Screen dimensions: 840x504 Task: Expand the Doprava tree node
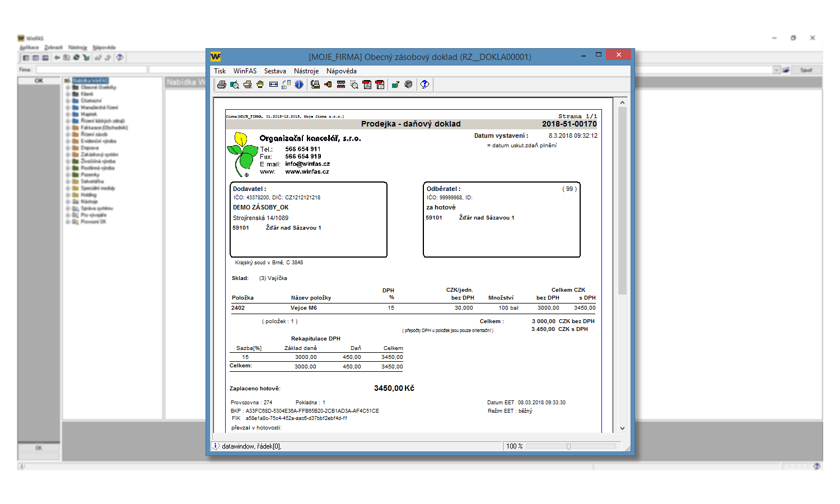click(68, 148)
